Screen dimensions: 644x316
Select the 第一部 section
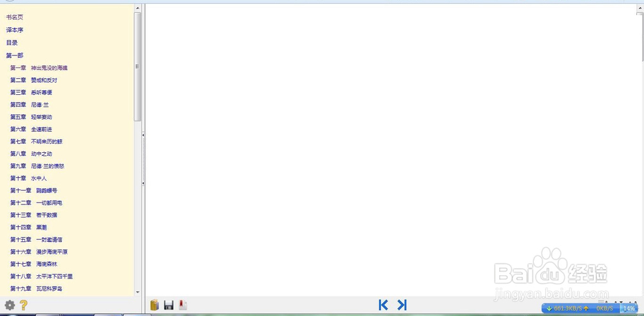tap(14, 55)
